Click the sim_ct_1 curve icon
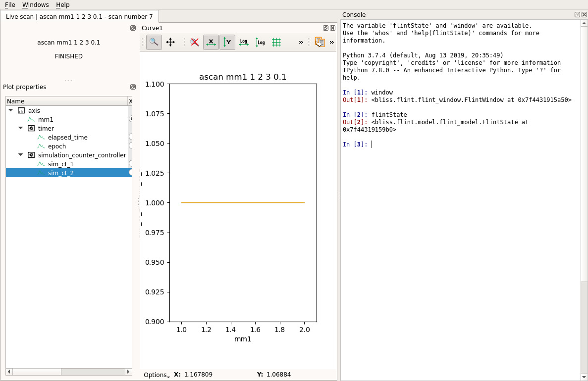Viewport: 588px width, 381px height. click(41, 164)
